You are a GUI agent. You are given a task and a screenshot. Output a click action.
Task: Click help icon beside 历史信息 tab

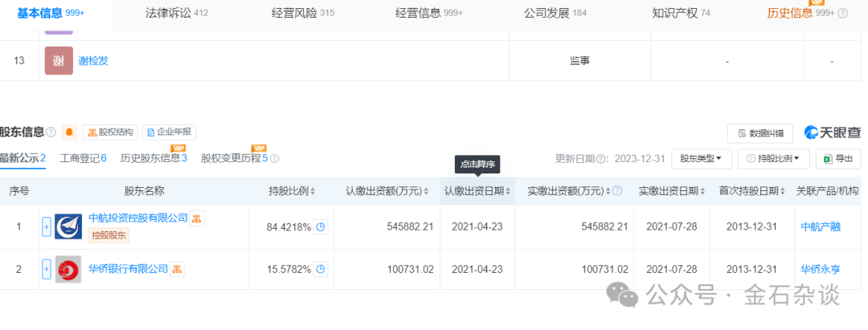pos(843,14)
